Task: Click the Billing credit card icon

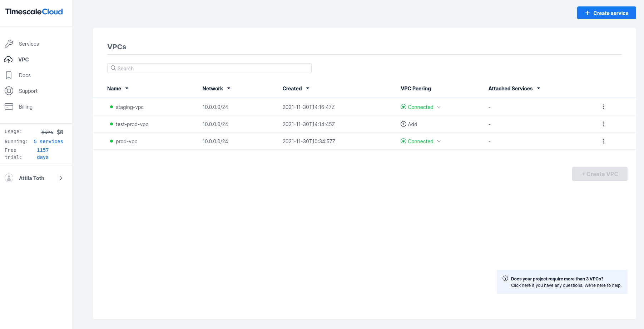Action: tap(9, 106)
